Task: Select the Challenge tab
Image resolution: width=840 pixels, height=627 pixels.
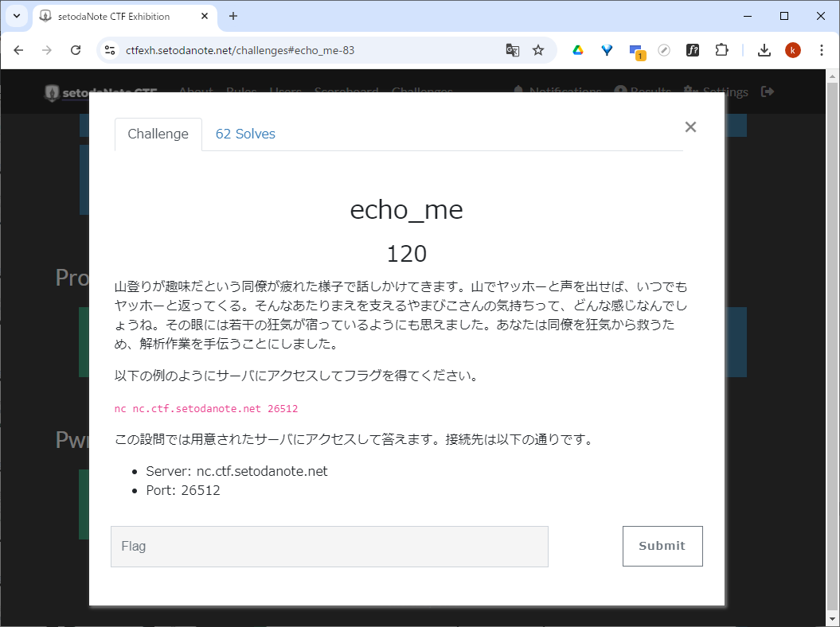Action: [x=158, y=134]
